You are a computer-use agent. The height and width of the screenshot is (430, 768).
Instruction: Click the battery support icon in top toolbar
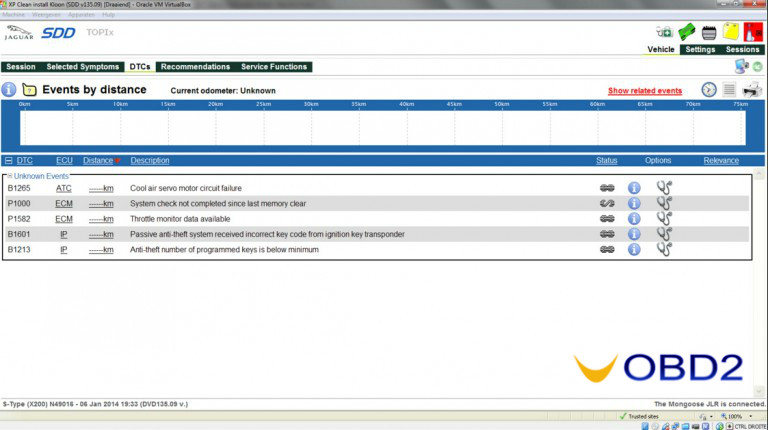(664, 32)
